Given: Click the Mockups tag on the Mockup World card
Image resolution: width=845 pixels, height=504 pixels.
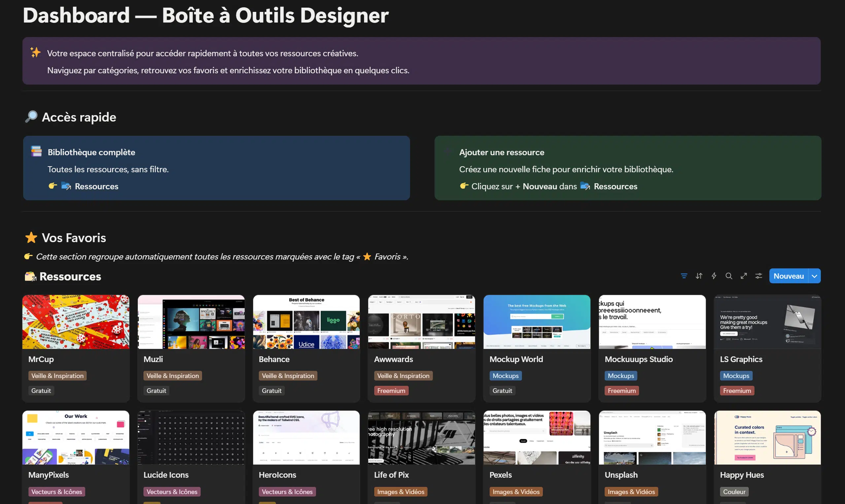Looking at the screenshot, I should pyautogui.click(x=506, y=376).
